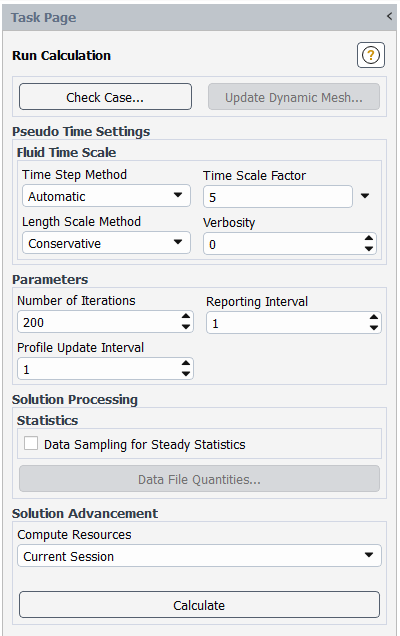Open the Run Calculation help icon
The width and height of the screenshot is (400, 636).
click(x=370, y=55)
